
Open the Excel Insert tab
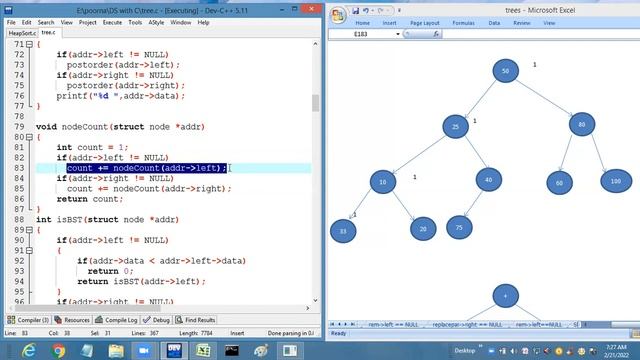click(x=389, y=23)
